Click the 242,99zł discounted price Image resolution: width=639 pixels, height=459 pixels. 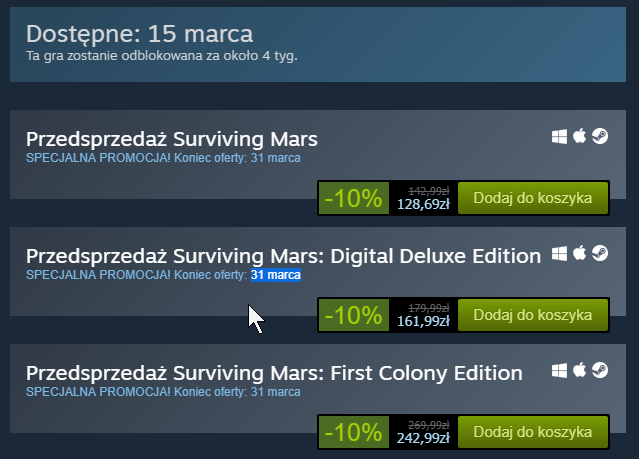[423, 438]
